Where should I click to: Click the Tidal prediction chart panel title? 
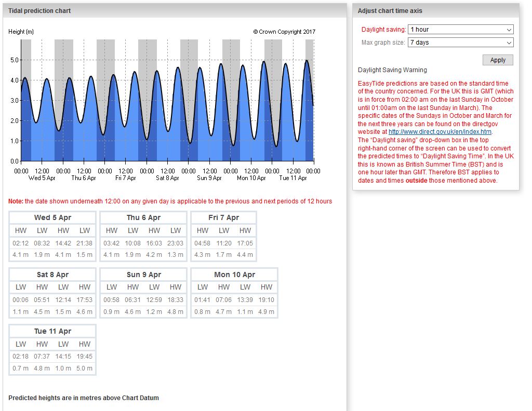point(39,11)
